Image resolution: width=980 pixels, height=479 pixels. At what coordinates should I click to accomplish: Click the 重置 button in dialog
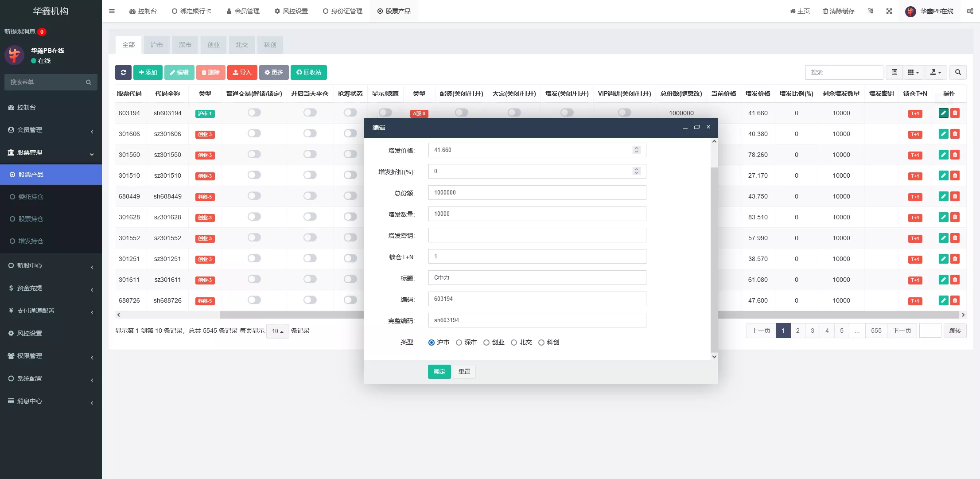(x=464, y=371)
